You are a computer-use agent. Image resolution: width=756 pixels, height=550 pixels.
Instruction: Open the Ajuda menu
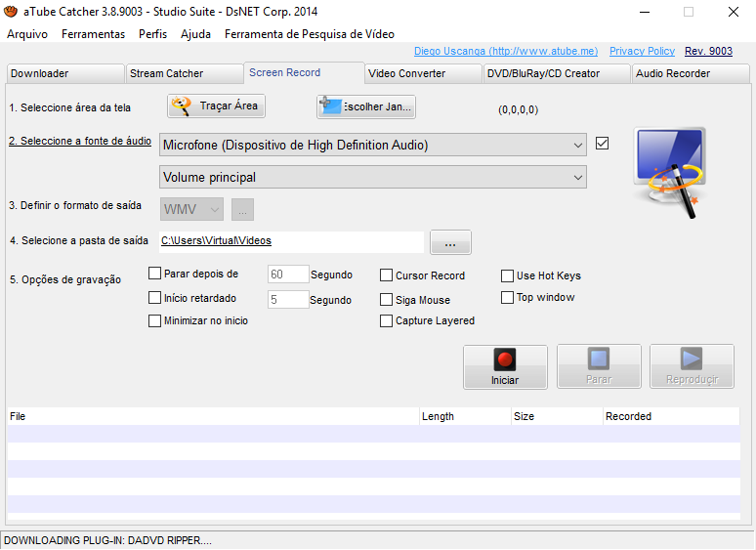195,34
